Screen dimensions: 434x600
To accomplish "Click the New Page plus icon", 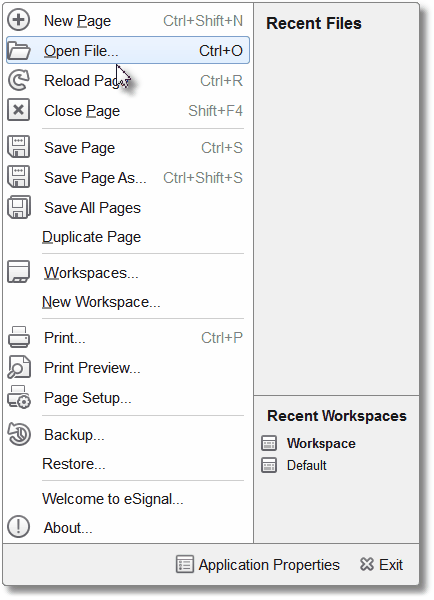I will 18,20.
